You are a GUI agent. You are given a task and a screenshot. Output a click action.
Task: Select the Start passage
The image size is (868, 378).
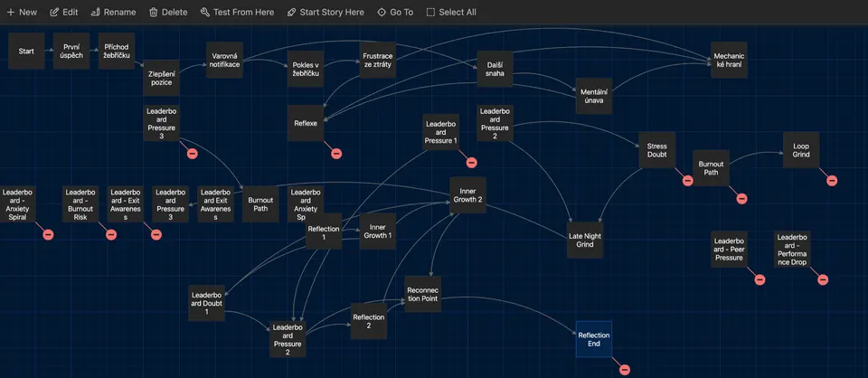[x=26, y=51]
